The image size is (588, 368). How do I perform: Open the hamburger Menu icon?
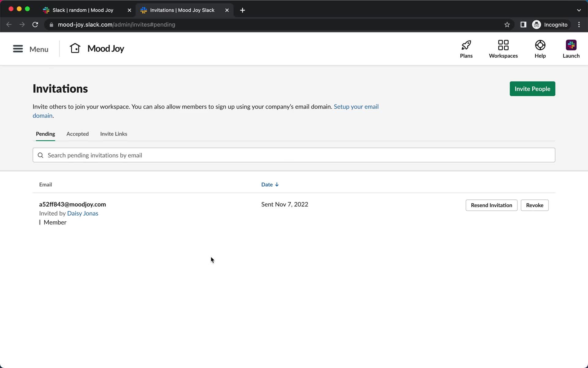pos(18,49)
